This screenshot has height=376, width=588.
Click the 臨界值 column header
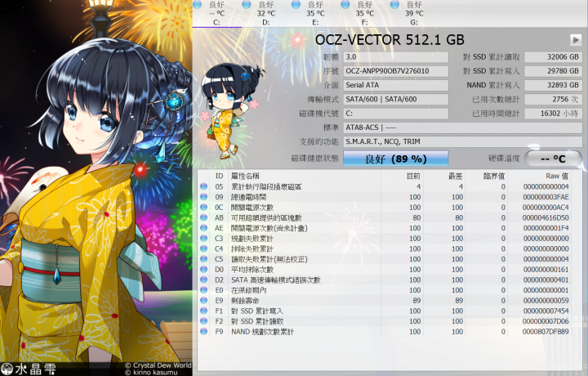coord(494,176)
